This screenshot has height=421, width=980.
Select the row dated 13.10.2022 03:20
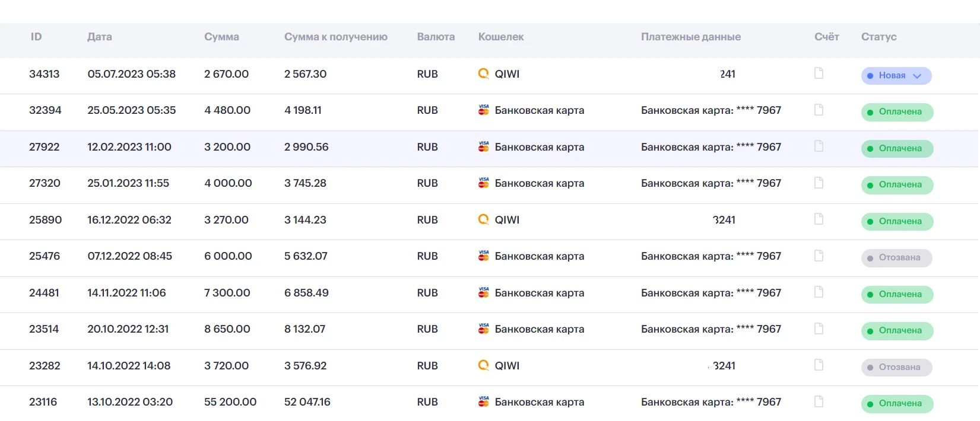(490, 403)
